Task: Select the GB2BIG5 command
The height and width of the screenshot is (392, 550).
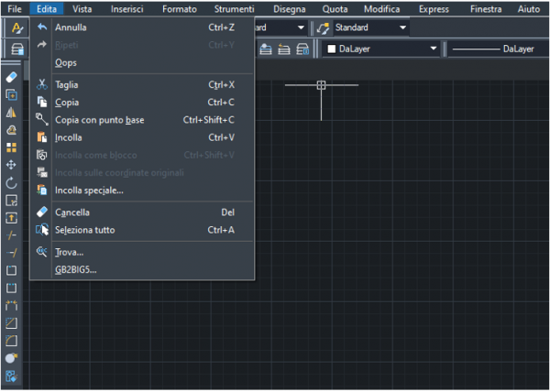Action: 142,270
